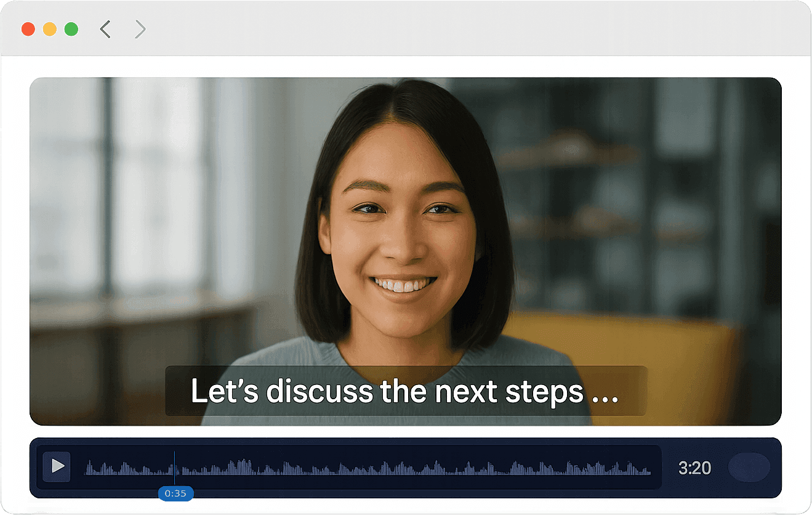Click the 0:35 playhead time marker
Image resolution: width=812 pixels, height=515 pixels.
[x=175, y=493]
